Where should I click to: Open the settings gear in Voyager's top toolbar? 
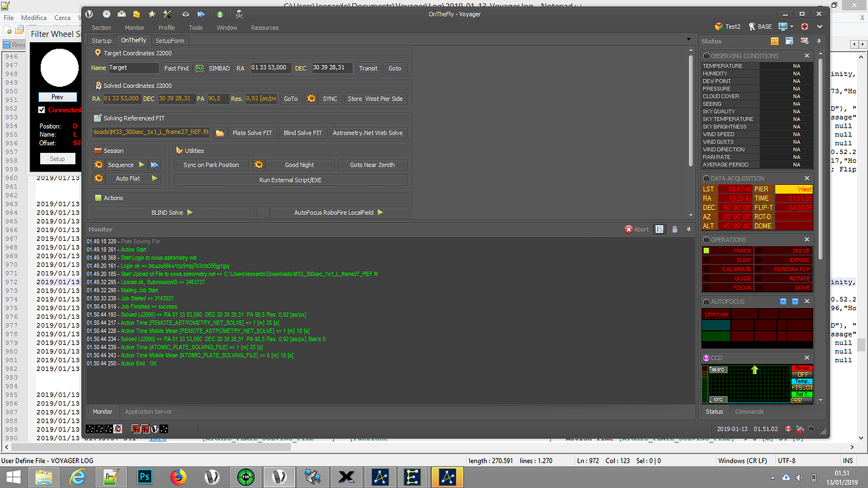click(x=106, y=14)
